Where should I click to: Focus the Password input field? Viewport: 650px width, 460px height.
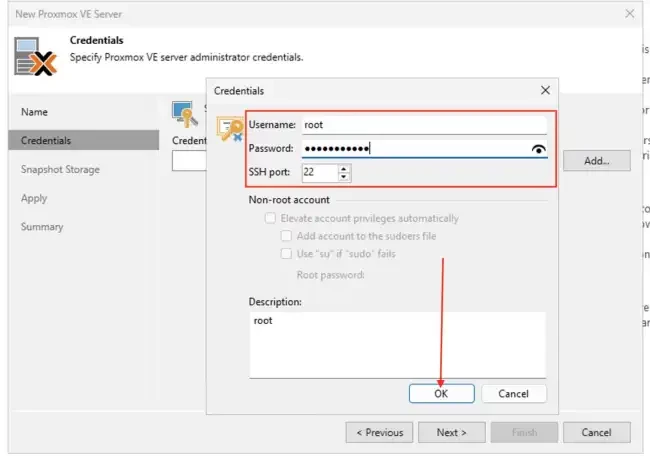pos(416,149)
